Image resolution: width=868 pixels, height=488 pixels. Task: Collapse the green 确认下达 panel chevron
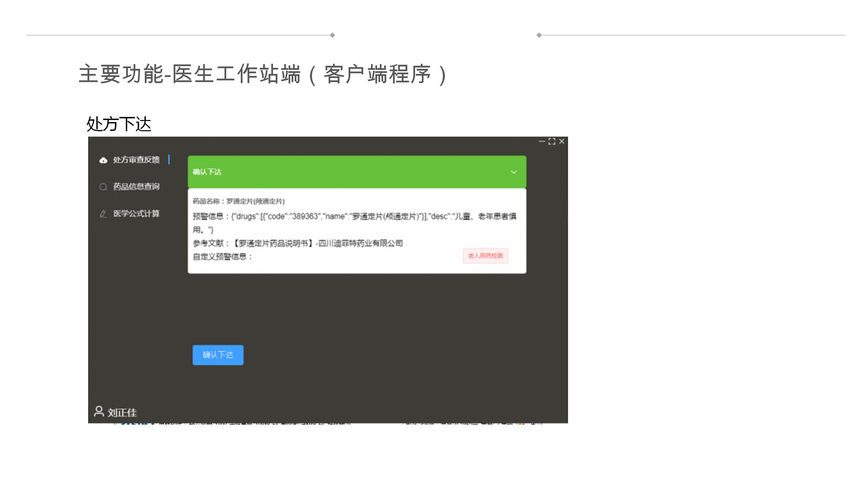[x=513, y=172]
